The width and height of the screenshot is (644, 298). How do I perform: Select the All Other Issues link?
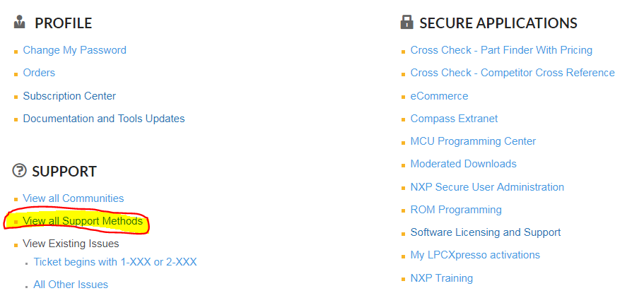click(x=71, y=285)
